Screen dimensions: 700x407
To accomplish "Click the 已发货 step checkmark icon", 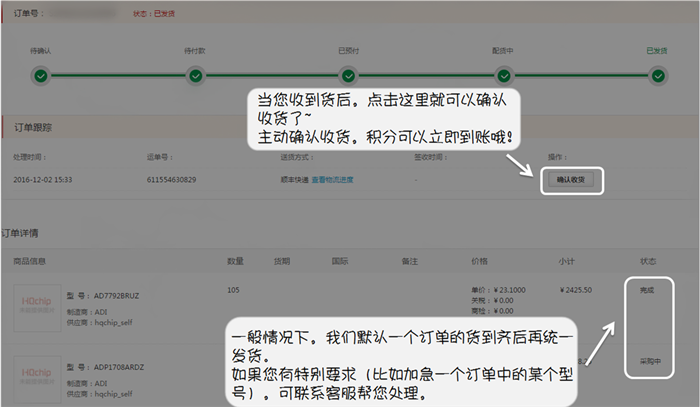I will pyautogui.click(x=657, y=75).
